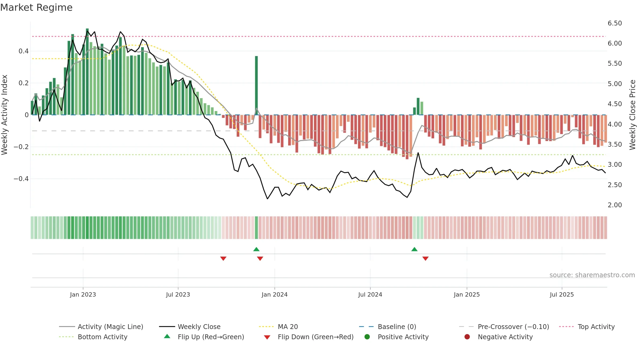
Task: Toggle Top Activity legend entry
Action: click(x=587, y=327)
